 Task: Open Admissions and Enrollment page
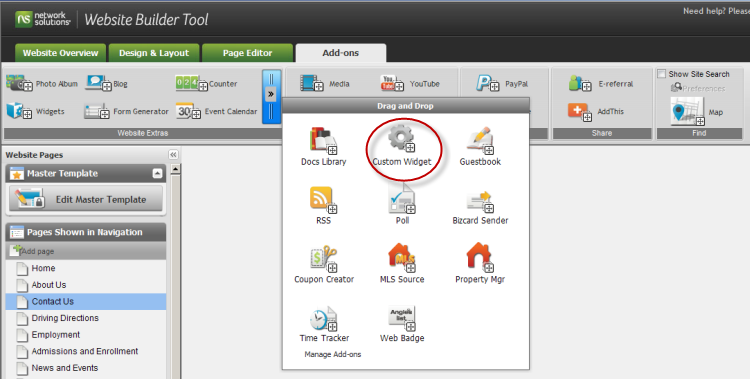tap(86, 351)
